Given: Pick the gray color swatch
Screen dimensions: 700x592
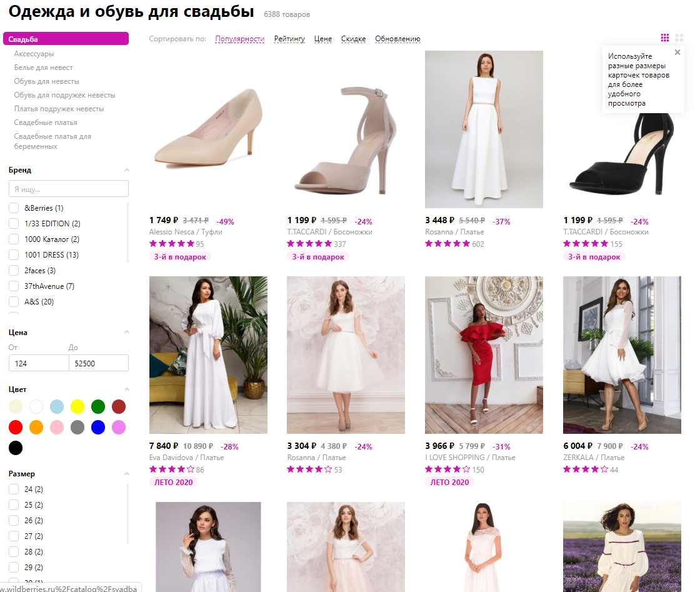Looking at the screenshot, I should pyautogui.click(x=77, y=427).
